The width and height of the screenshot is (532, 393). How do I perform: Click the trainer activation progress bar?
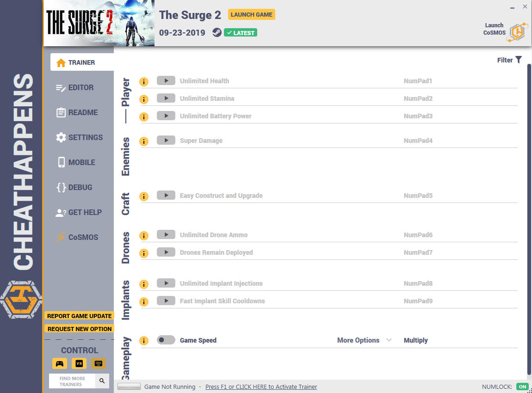click(x=129, y=387)
